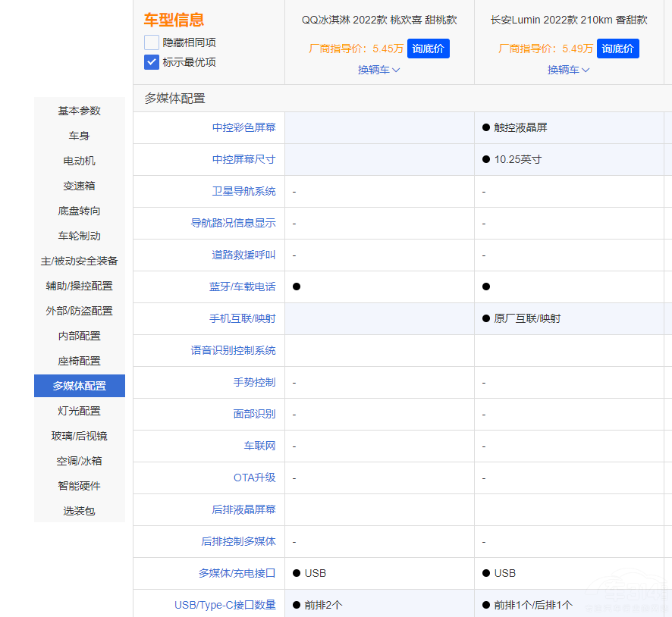
Task: Click the 选装包 sidebar item
Action: point(80,511)
